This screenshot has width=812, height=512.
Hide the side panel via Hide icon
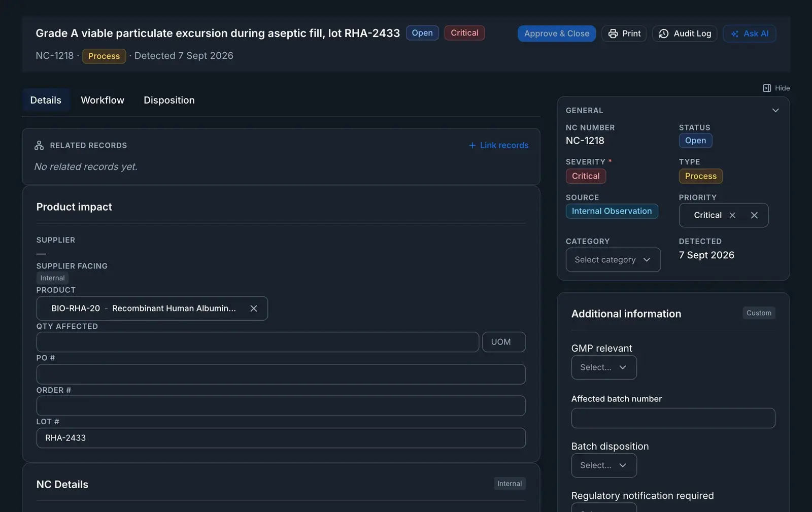click(x=767, y=88)
